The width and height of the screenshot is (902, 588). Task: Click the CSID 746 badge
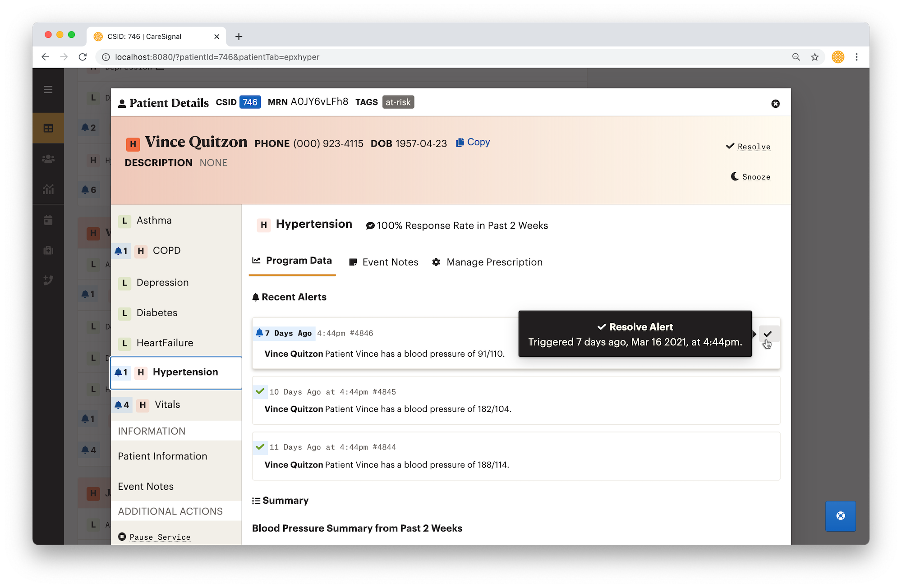click(x=250, y=102)
